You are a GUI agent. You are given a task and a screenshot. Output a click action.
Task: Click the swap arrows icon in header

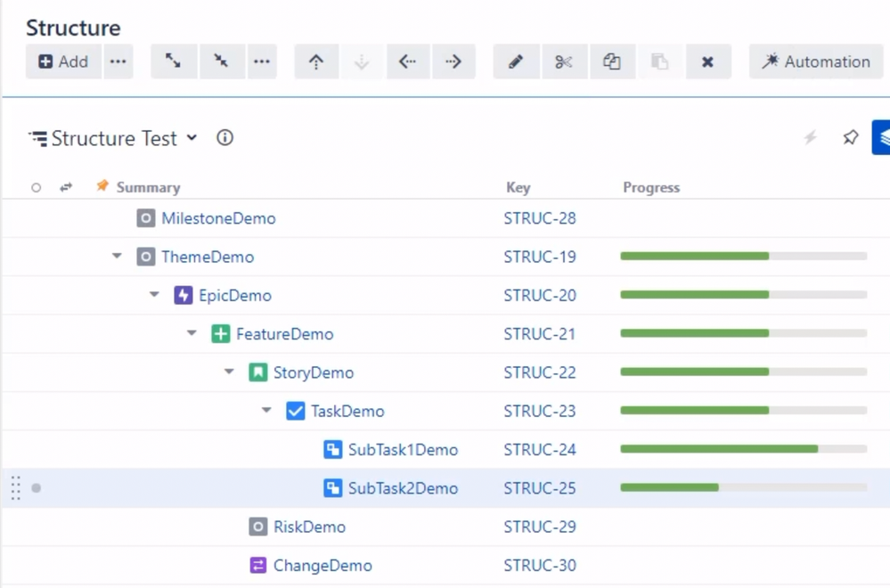(x=66, y=187)
